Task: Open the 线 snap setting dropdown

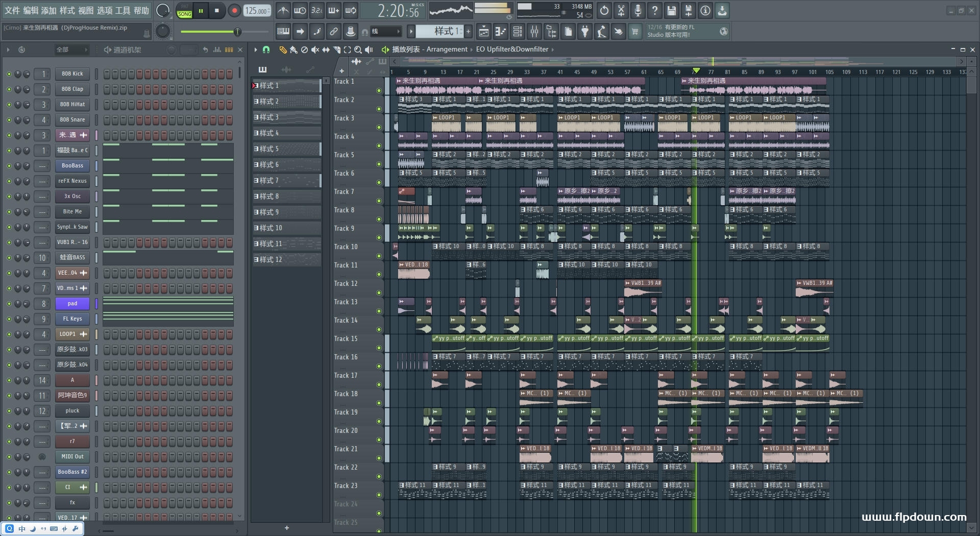Action: tap(385, 32)
